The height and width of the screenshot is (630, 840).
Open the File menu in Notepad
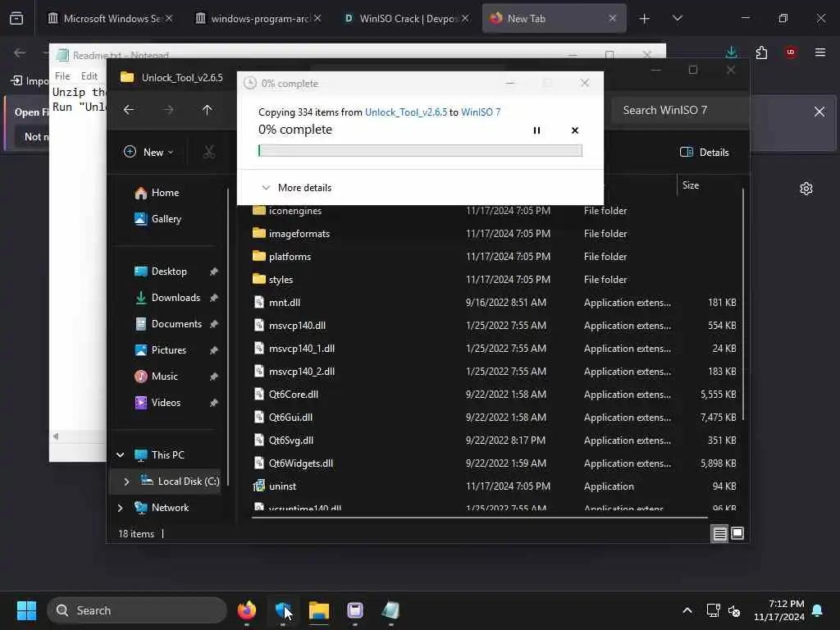tap(62, 76)
